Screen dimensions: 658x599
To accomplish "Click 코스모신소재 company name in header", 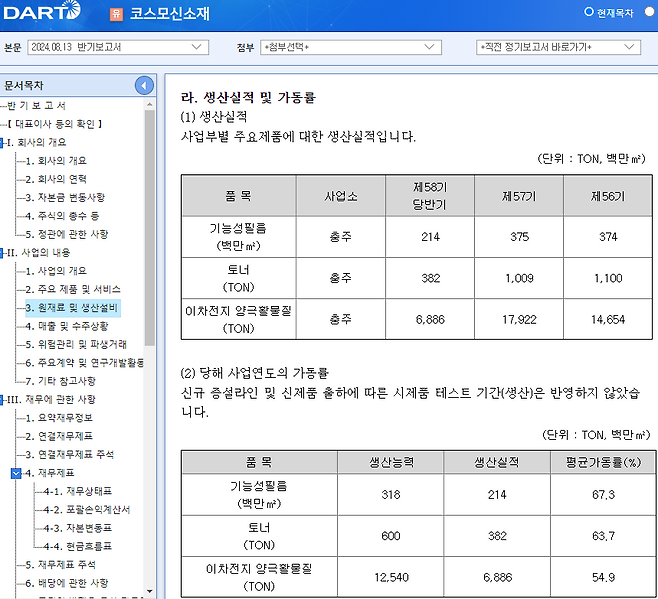I will point(176,14).
